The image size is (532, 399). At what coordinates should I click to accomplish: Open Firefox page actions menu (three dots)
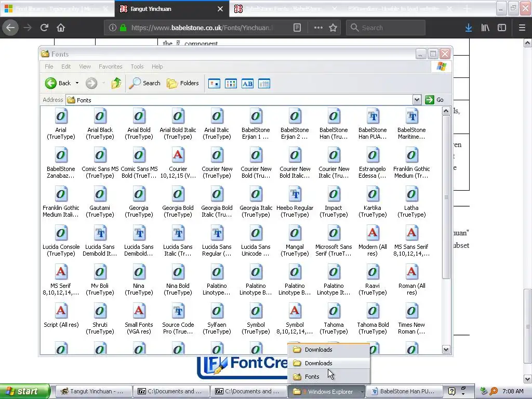pyautogui.click(x=318, y=28)
